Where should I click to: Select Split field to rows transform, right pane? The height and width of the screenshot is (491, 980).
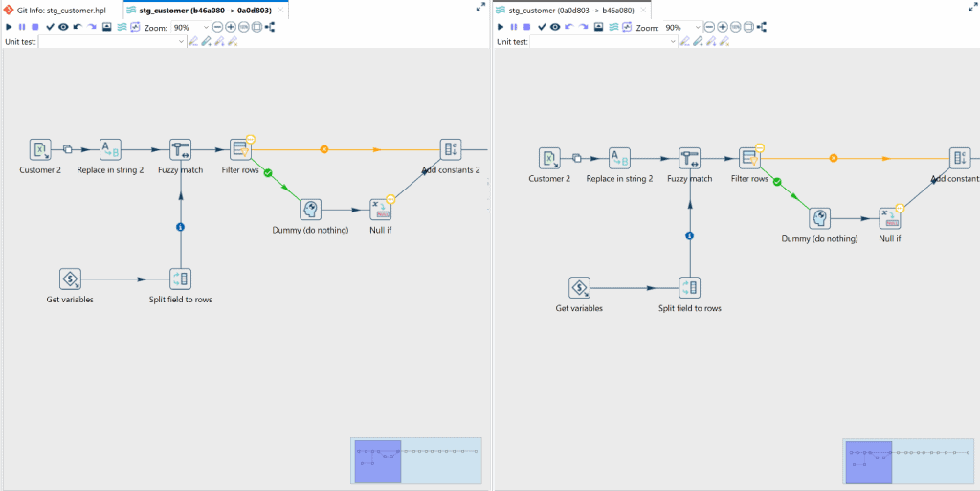690,288
